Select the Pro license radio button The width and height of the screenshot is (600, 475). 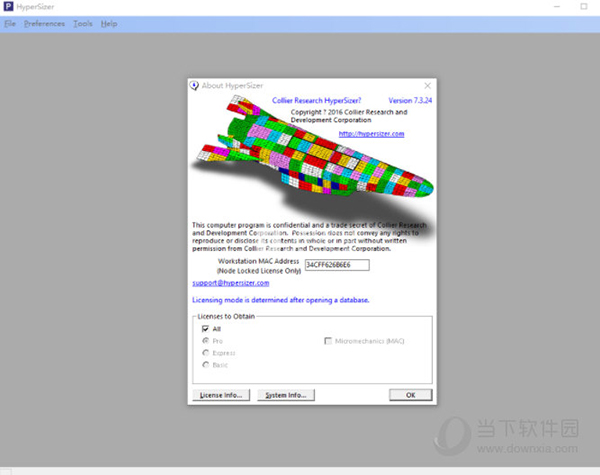click(x=206, y=341)
